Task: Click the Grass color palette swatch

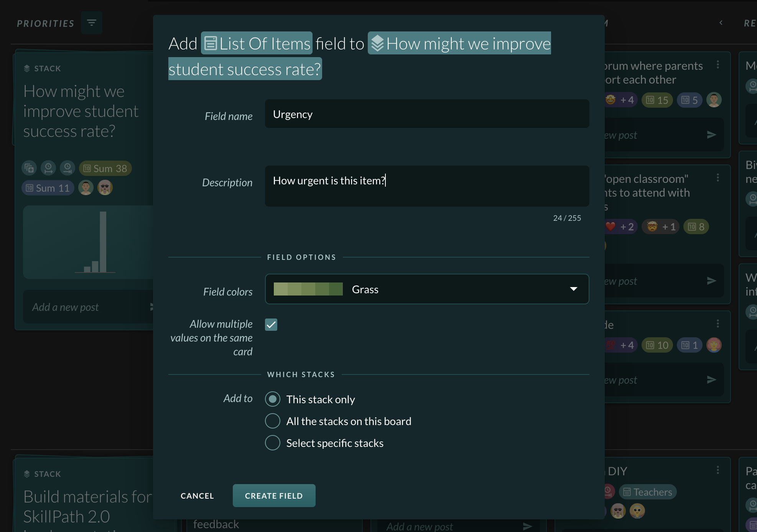Action: [x=308, y=289]
